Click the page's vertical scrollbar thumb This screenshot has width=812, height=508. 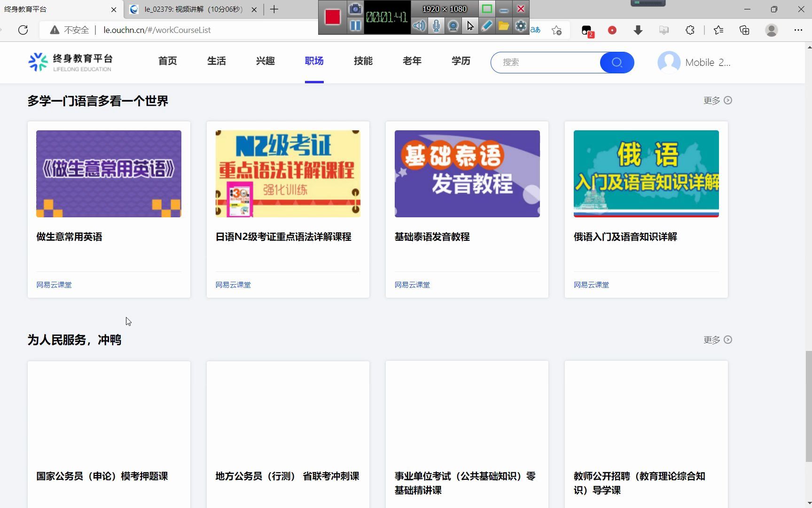[808, 406]
